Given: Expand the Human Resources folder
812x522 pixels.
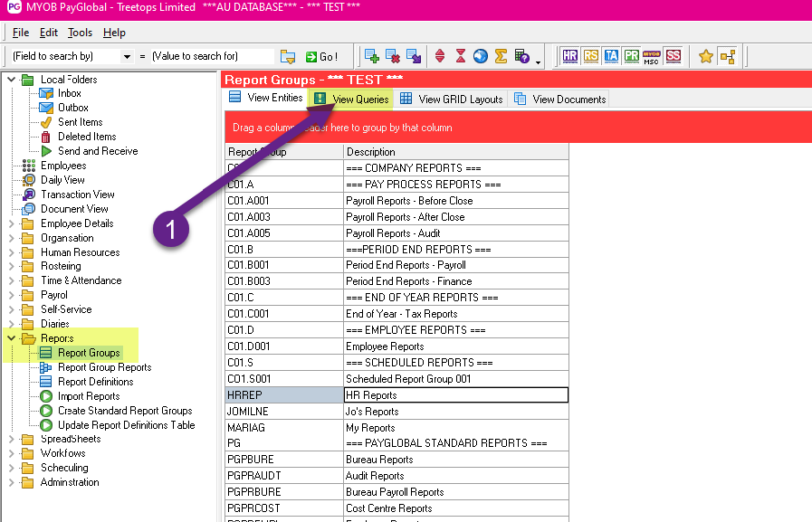Looking at the screenshot, I should (12, 252).
